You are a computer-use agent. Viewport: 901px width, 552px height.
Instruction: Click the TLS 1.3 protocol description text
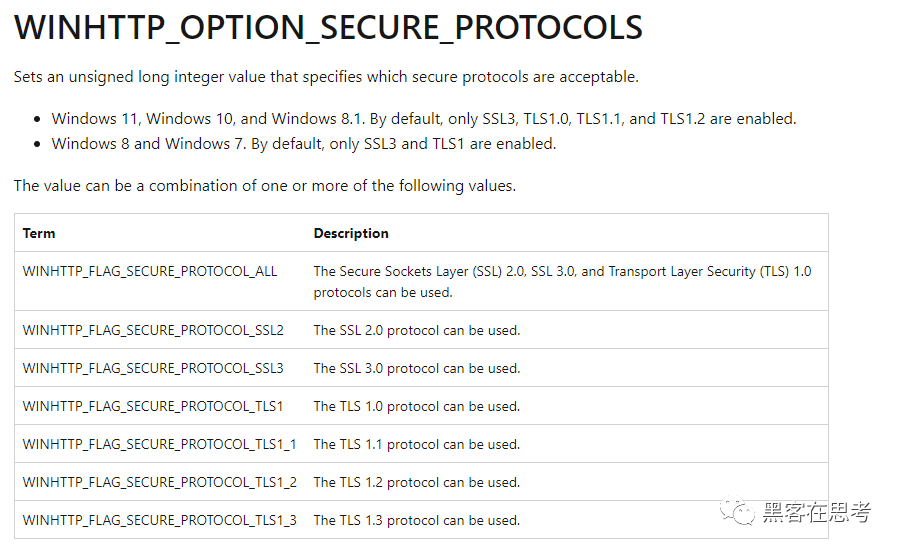pos(417,520)
